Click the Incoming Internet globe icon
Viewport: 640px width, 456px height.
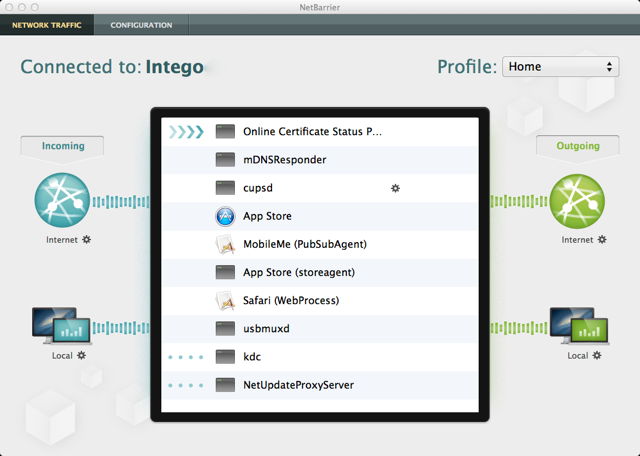pos(62,200)
